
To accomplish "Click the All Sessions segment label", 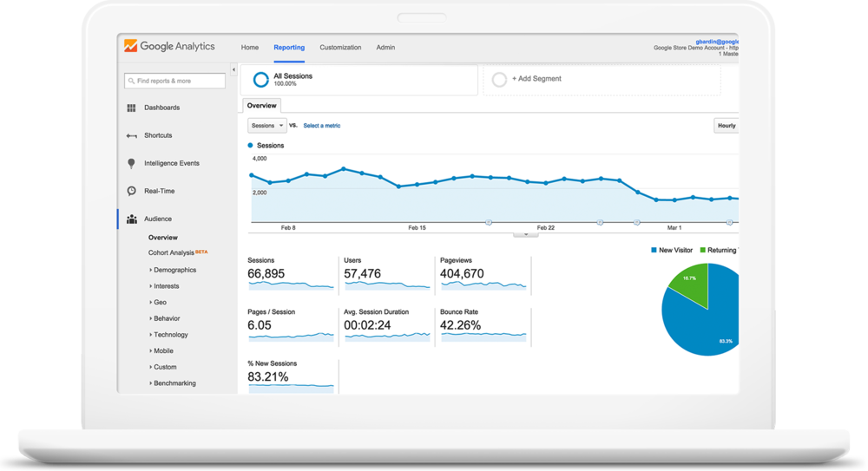I will [x=293, y=76].
